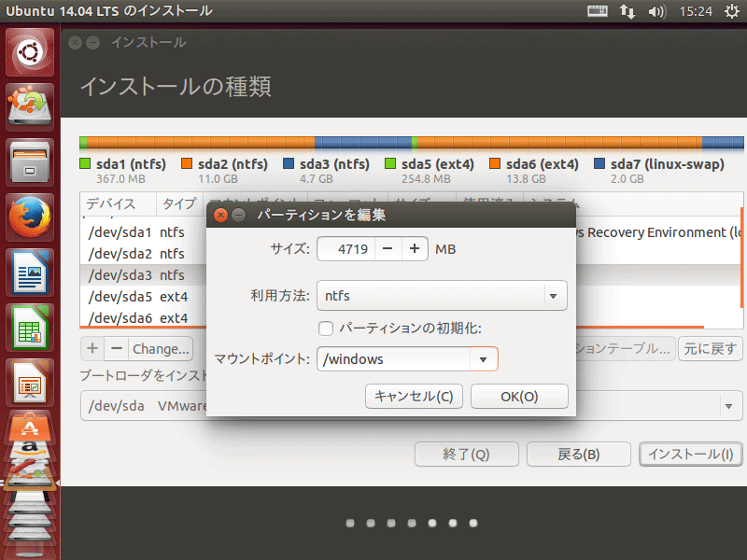Decrease partition size with minus button
The image size is (747, 560).
coord(388,248)
